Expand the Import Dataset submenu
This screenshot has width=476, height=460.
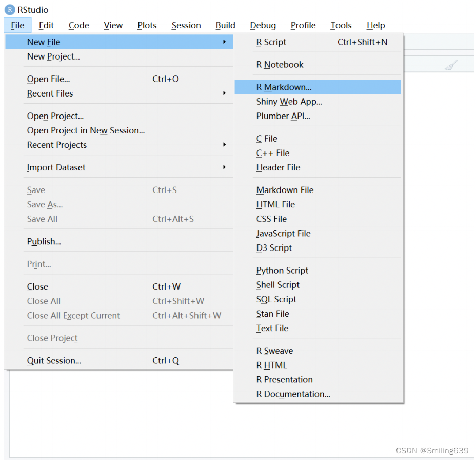(x=119, y=167)
